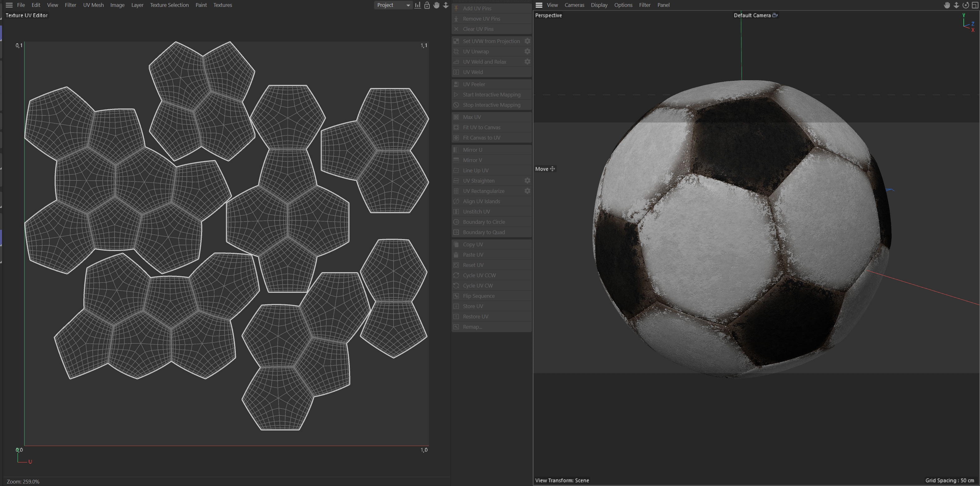Open the UV editor hamburger menu
Screen dimensions: 980x486
pyautogui.click(x=9, y=5)
